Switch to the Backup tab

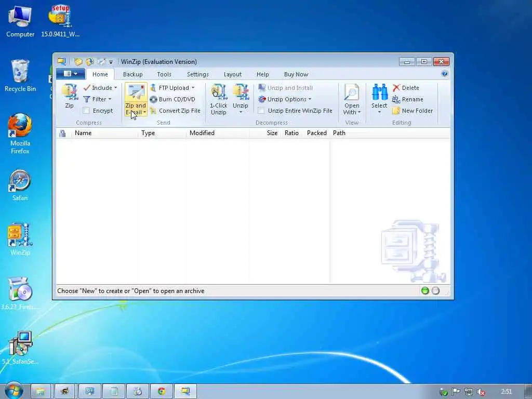pos(132,74)
